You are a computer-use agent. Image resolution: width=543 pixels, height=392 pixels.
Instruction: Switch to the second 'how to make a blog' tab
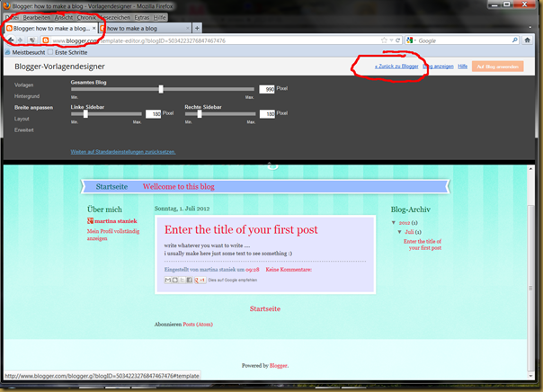[146, 28]
